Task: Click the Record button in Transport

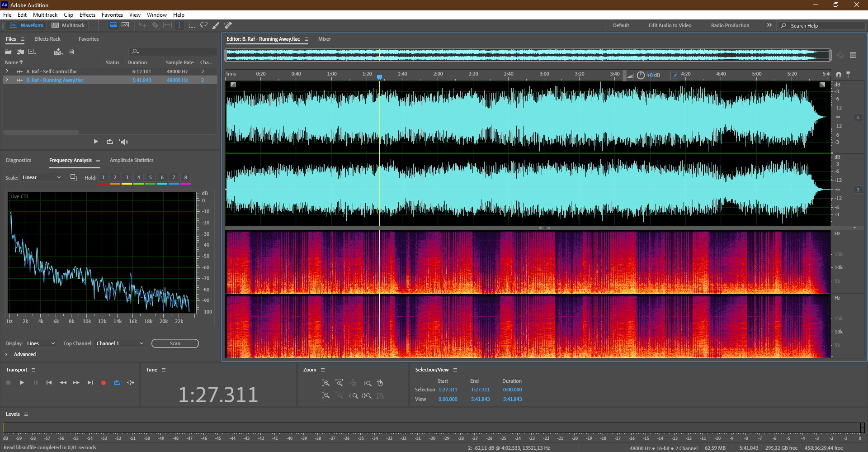Action: click(104, 383)
